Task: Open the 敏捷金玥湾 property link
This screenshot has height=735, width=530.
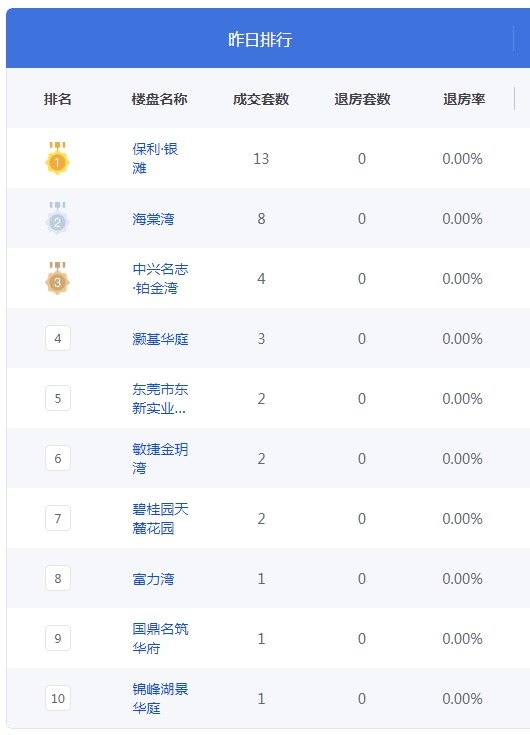Action: click(160, 458)
